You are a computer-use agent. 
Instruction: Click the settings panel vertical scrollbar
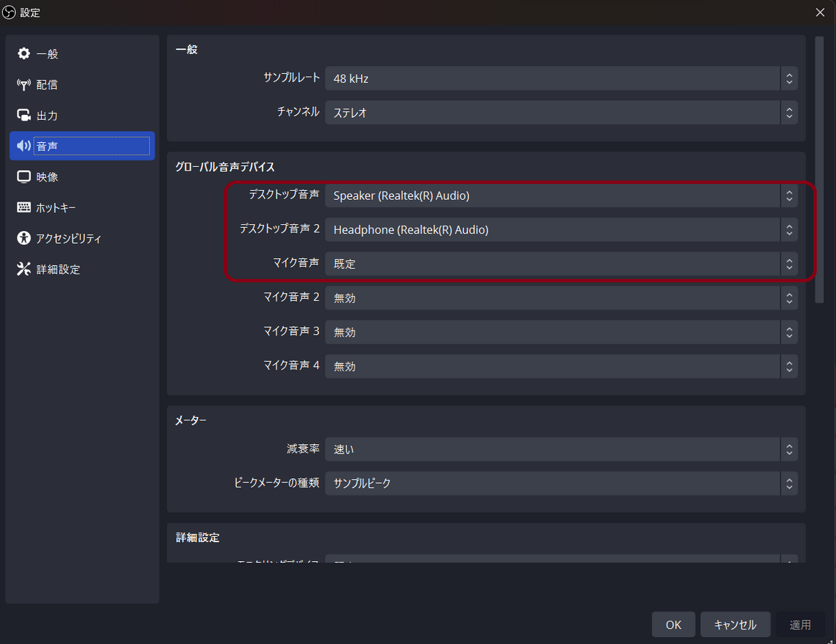coord(820,169)
